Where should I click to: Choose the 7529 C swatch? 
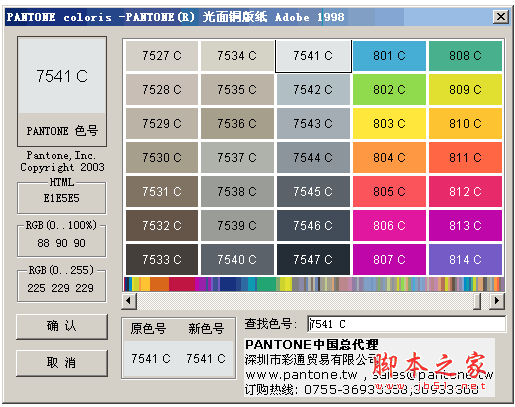click(162, 124)
